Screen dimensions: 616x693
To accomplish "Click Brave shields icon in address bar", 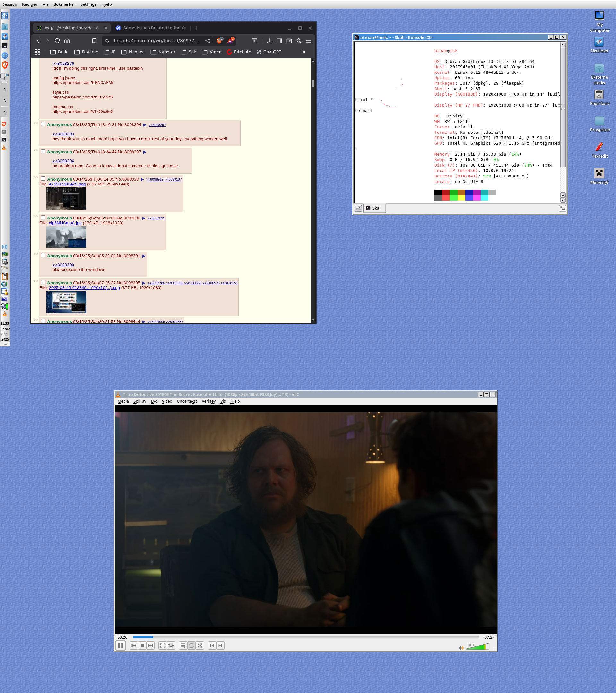I will (x=219, y=41).
